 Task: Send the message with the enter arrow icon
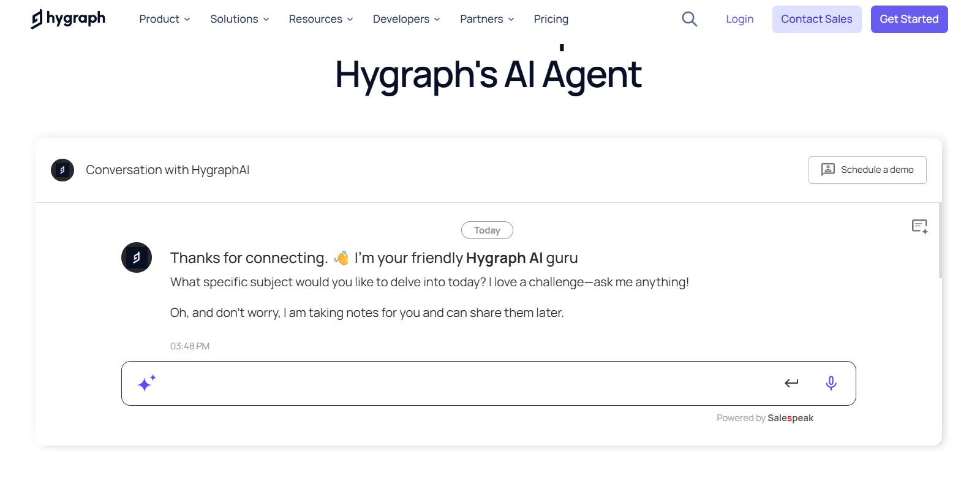tap(791, 383)
